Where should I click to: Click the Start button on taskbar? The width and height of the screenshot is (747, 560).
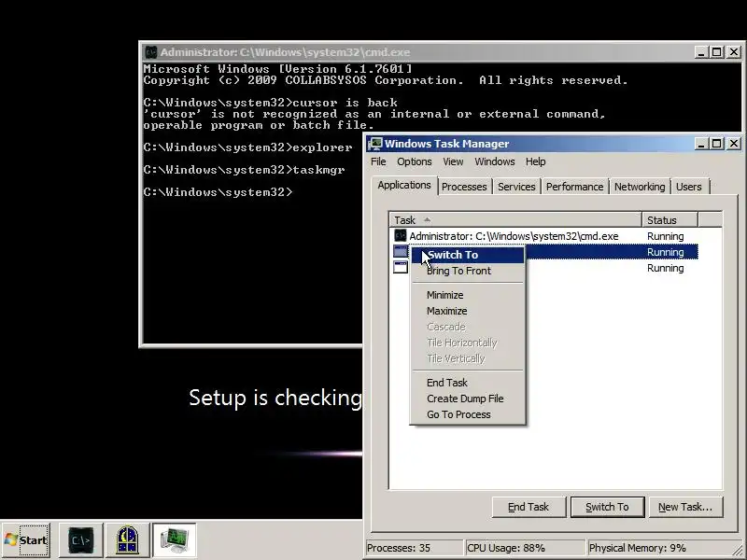click(x=26, y=540)
